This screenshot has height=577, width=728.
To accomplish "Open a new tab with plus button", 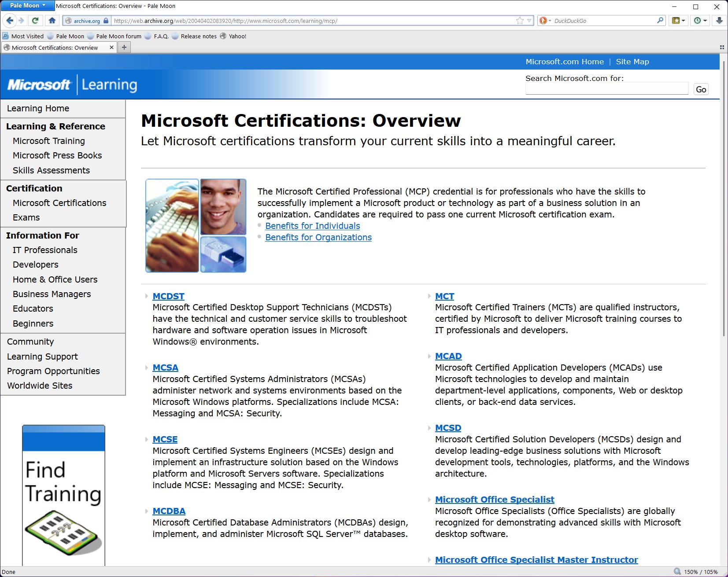I will point(124,47).
